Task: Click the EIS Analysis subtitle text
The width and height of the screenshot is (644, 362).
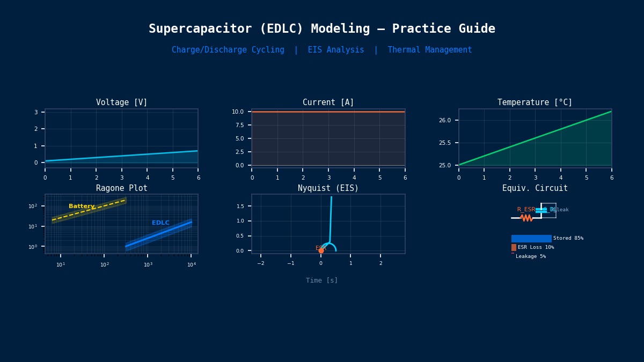Action: 336,50
